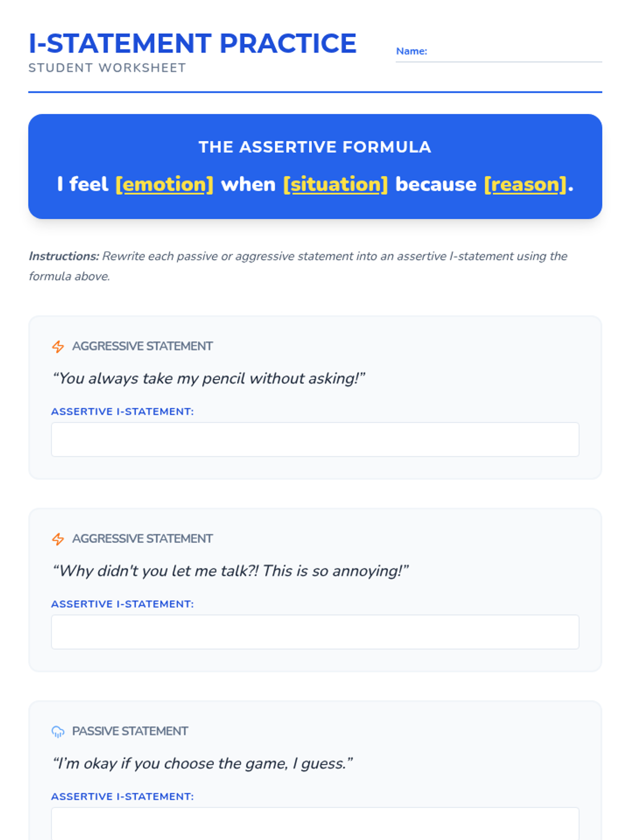Click the answer box under the annoying statement
The image size is (630, 840).
315,632
